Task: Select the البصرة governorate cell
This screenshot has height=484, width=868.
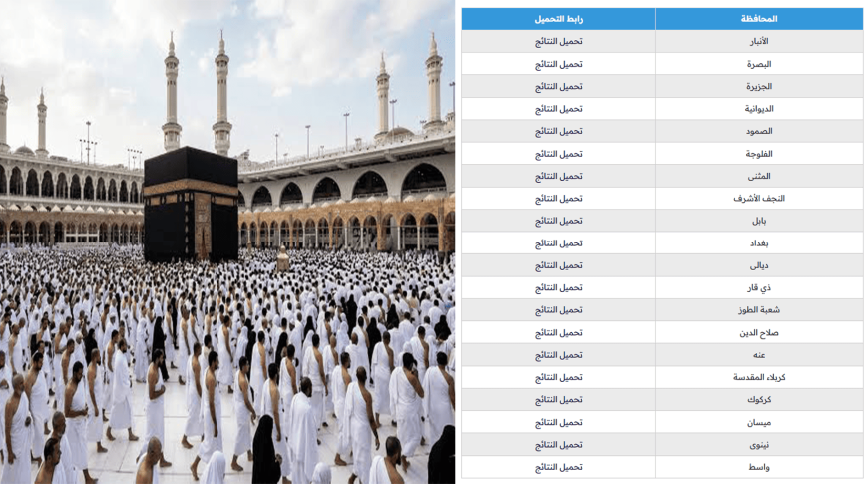Action: (x=759, y=64)
